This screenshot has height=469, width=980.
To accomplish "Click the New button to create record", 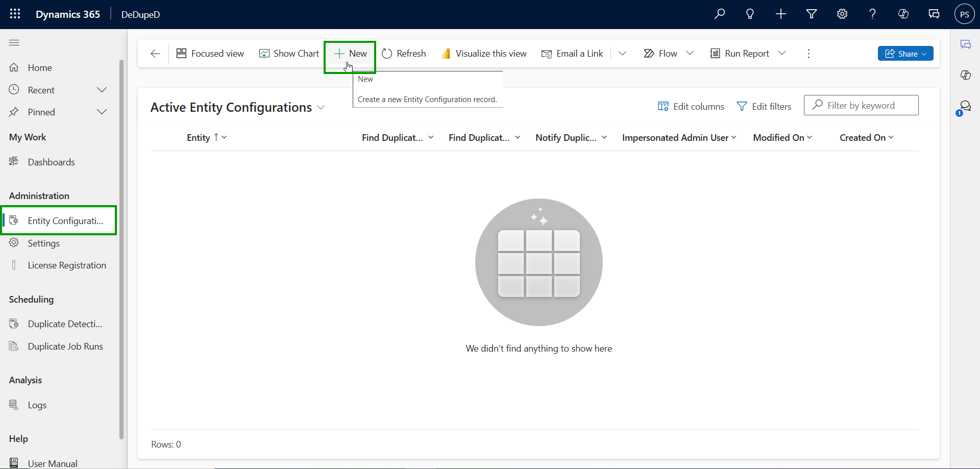I will click(351, 54).
